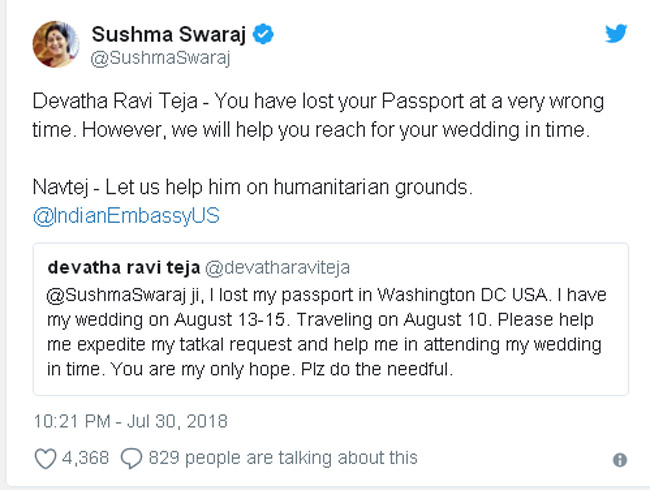Image resolution: width=650 pixels, height=490 pixels.
Task: Click the blue verified badge icon
Action: (263, 34)
